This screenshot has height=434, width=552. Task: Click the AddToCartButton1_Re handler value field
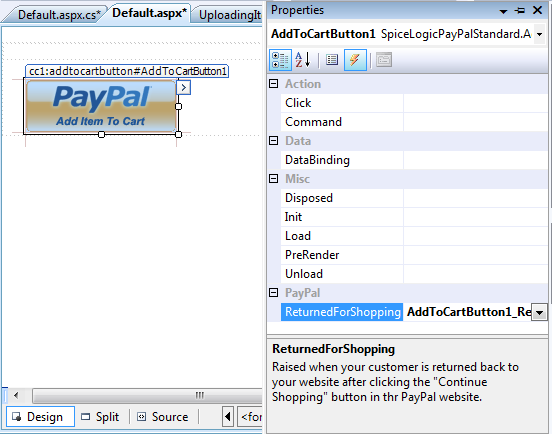(x=468, y=312)
